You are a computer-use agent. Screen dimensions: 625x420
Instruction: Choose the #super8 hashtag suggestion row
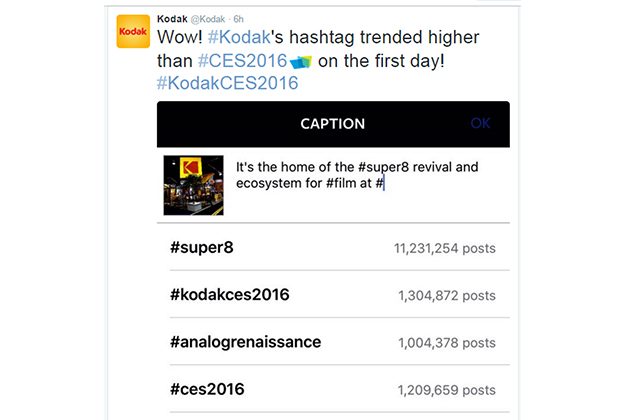tap(333, 248)
